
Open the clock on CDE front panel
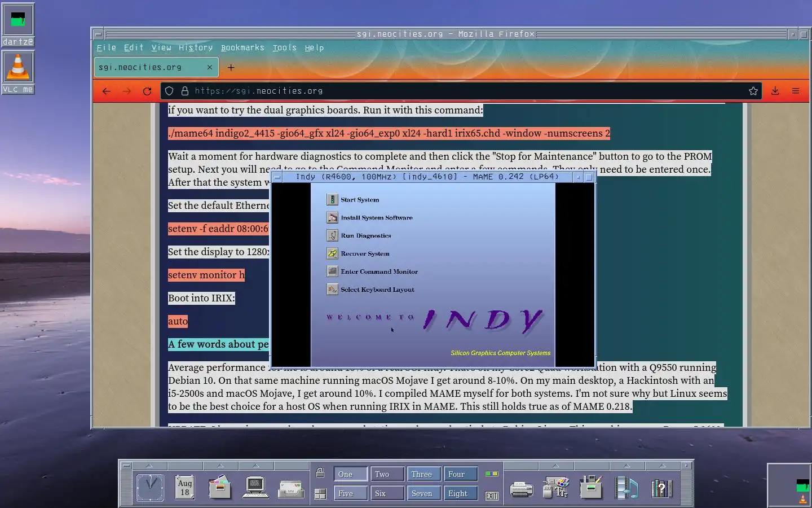click(x=150, y=487)
